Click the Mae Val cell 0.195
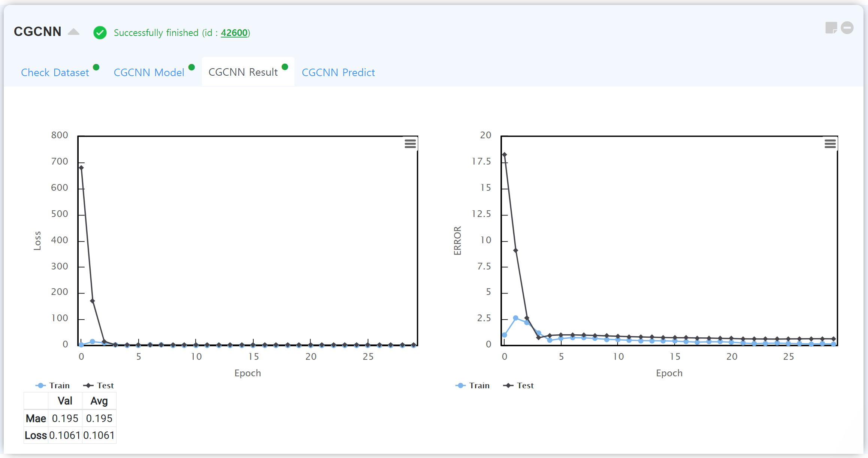This screenshot has height=458, width=868. pyautogui.click(x=65, y=418)
